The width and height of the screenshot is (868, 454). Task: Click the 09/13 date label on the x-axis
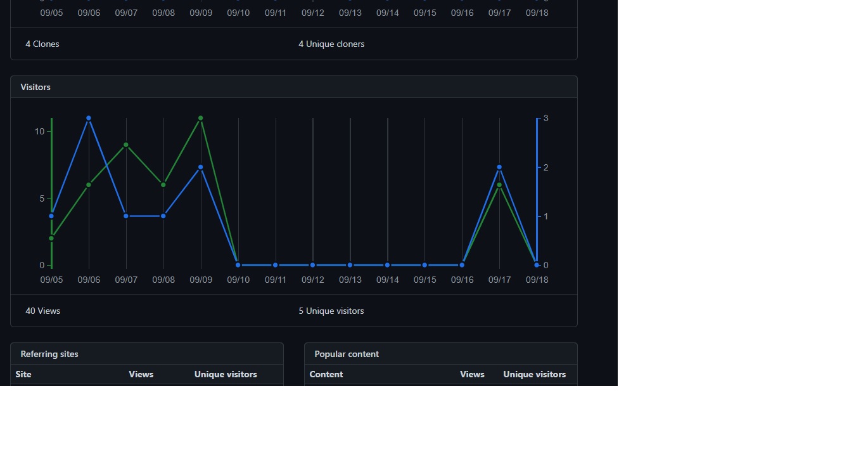click(350, 280)
